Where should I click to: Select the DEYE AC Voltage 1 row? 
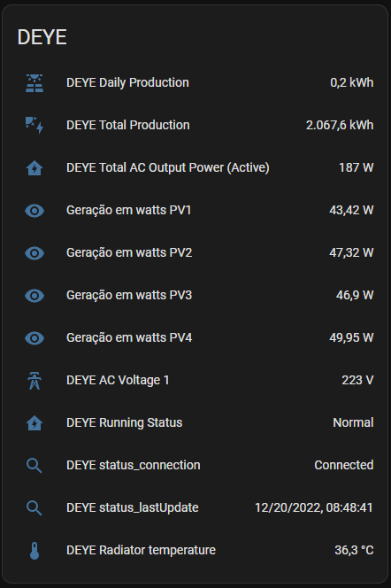click(x=195, y=380)
